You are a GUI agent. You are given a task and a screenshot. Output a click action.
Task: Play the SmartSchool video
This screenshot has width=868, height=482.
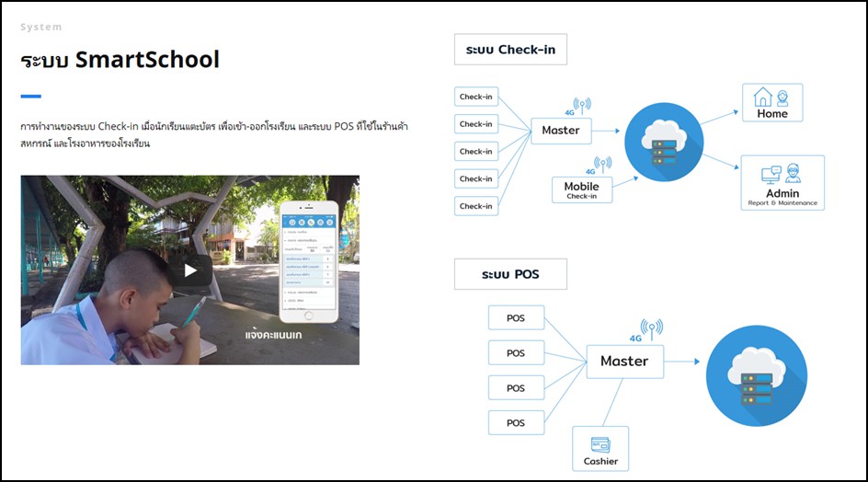(190, 270)
